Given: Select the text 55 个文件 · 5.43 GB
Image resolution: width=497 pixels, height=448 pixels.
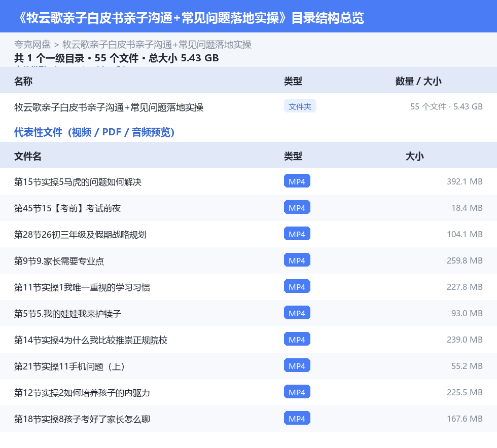Looking at the screenshot, I should (446, 106).
